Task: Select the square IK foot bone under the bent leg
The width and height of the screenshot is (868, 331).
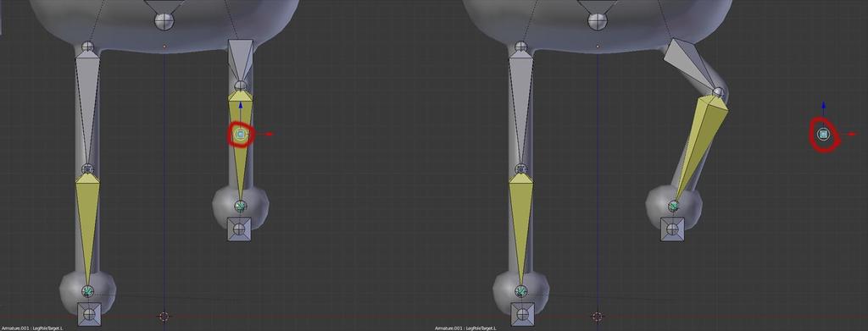Action: click(x=672, y=229)
